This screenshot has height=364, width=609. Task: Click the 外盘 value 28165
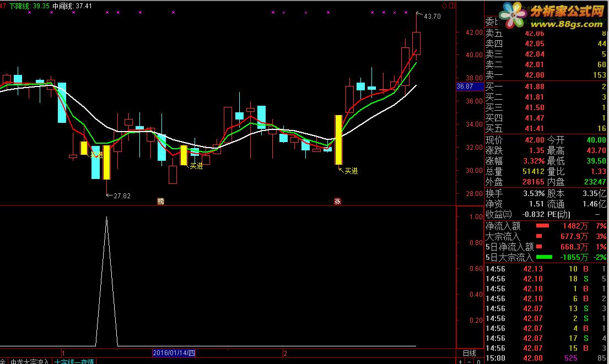pos(533,182)
